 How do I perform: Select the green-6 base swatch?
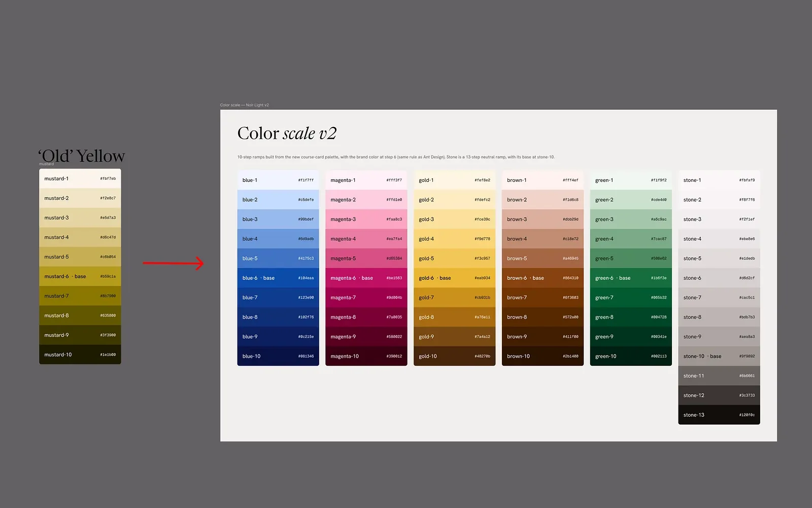[x=631, y=278]
